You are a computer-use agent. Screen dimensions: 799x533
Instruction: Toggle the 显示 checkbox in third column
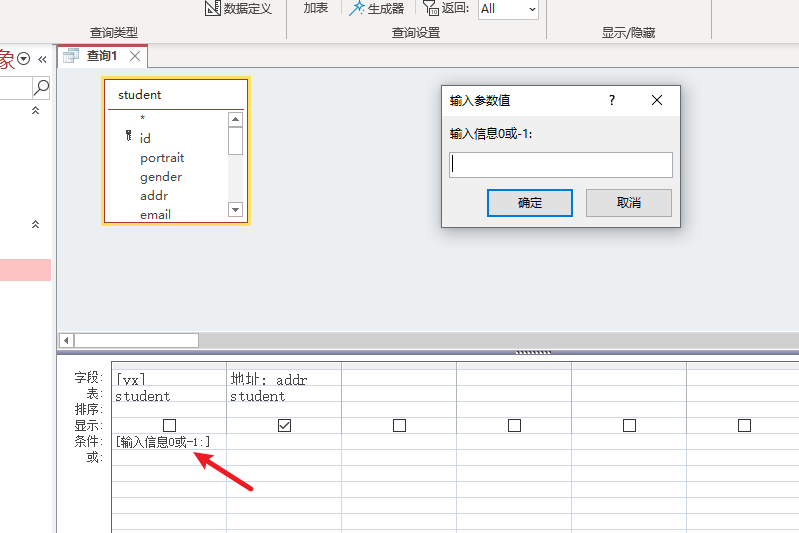tap(400, 425)
